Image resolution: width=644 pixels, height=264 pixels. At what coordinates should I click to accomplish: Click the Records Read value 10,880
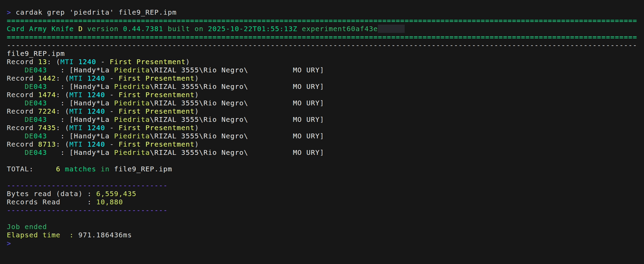click(109, 202)
